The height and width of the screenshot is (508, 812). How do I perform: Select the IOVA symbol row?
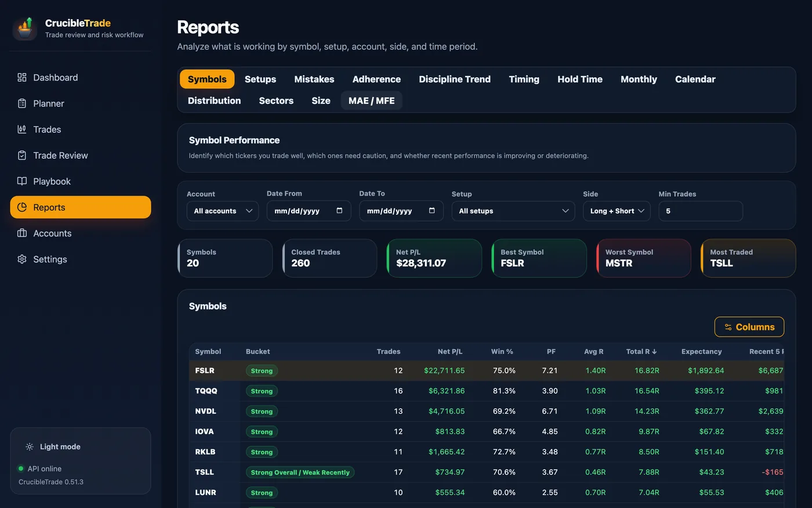point(486,431)
